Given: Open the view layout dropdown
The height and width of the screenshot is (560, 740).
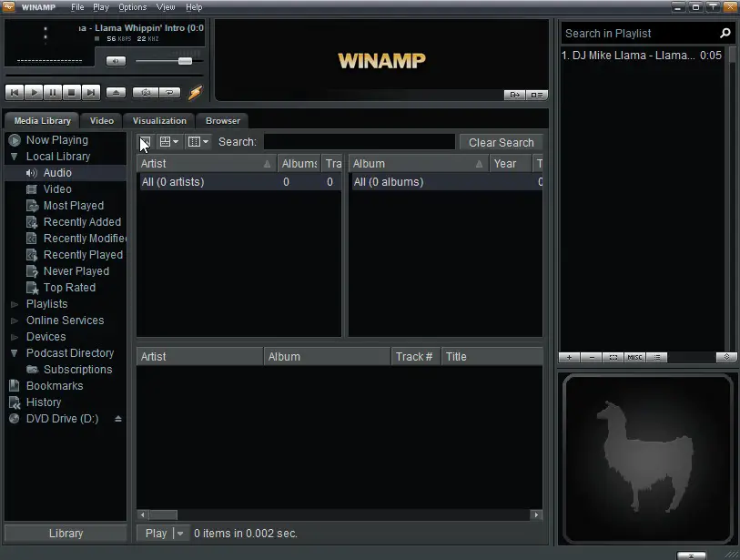Looking at the screenshot, I should pyautogui.click(x=169, y=142).
